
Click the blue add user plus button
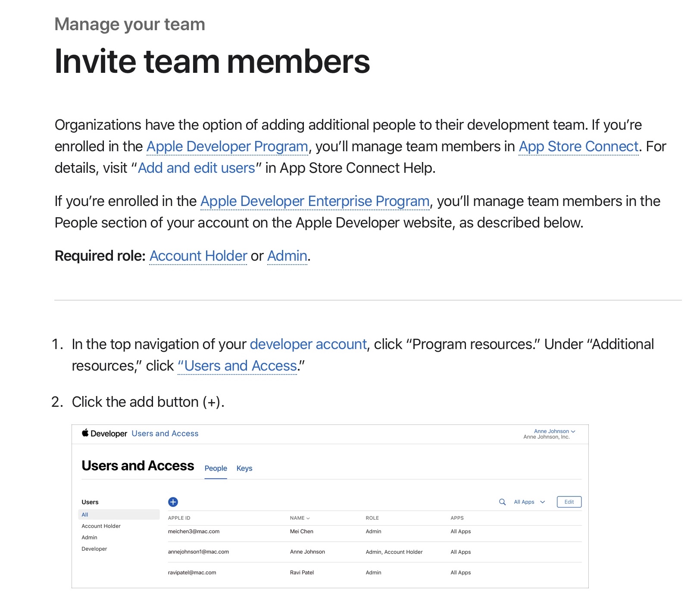pos(173,502)
